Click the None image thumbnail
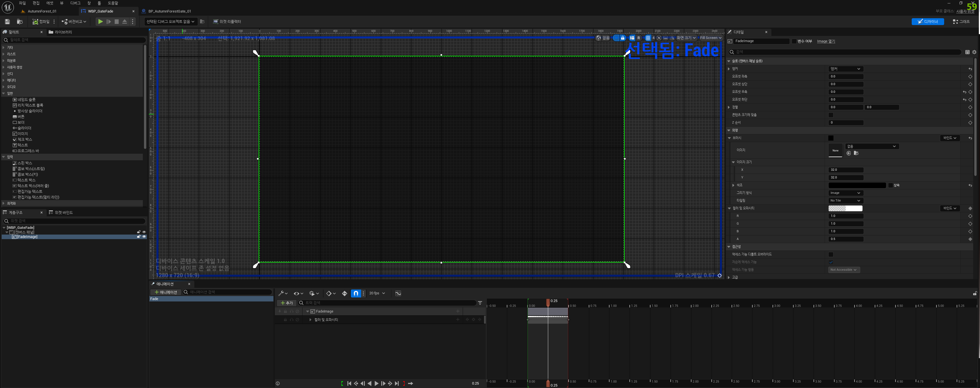Viewport: 980px width, 388px height. [x=835, y=150]
